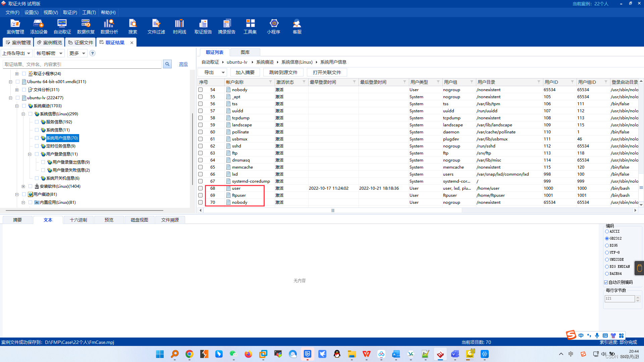Open Windows Start menu
Screen dimensions: 644x362
(160, 354)
